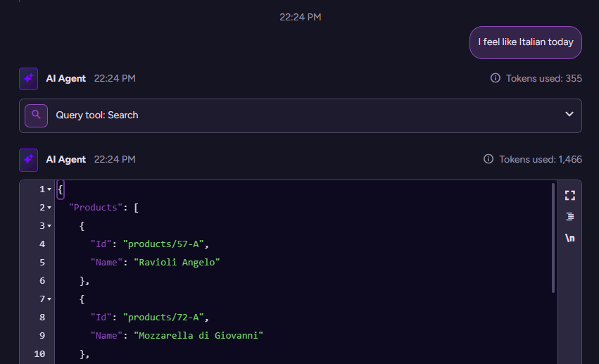Toggle the \n newline display button
The image size is (599, 364).
click(x=570, y=238)
